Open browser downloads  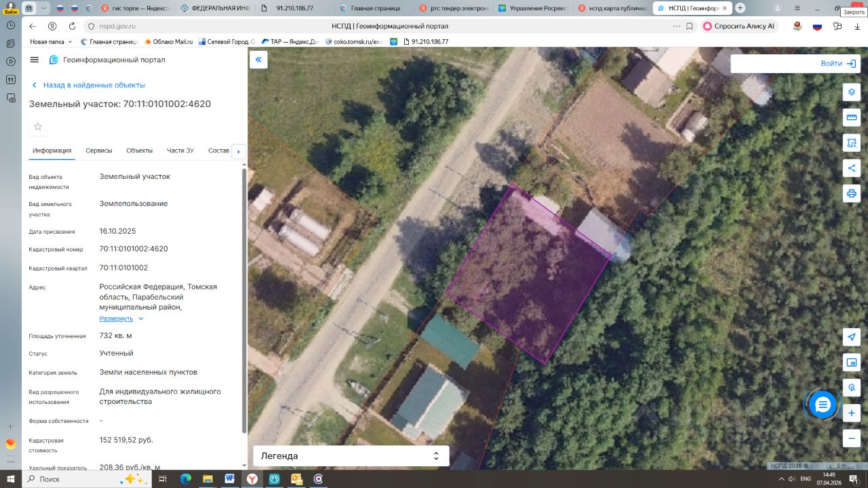point(858,26)
